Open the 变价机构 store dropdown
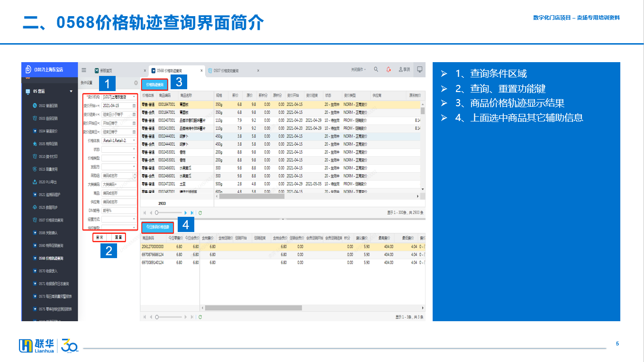The width and height of the screenshot is (644, 362). [134, 97]
